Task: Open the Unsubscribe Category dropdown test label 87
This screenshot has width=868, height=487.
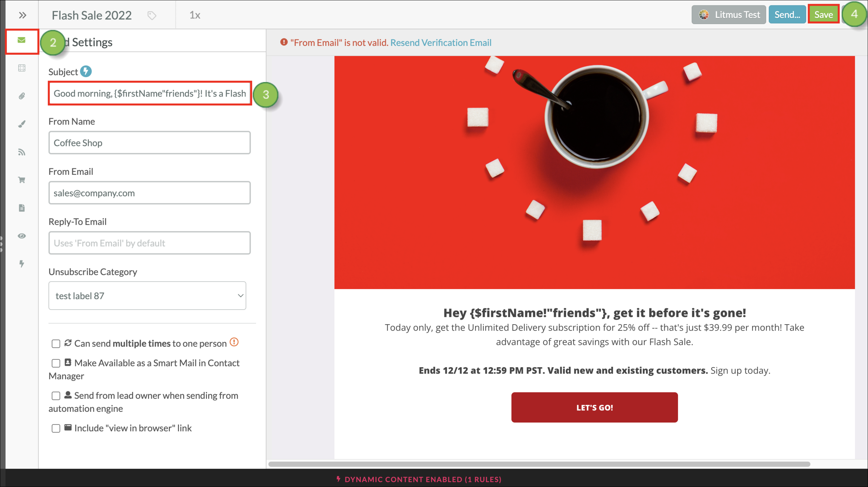Action: pyautogui.click(x=147, y=295)
